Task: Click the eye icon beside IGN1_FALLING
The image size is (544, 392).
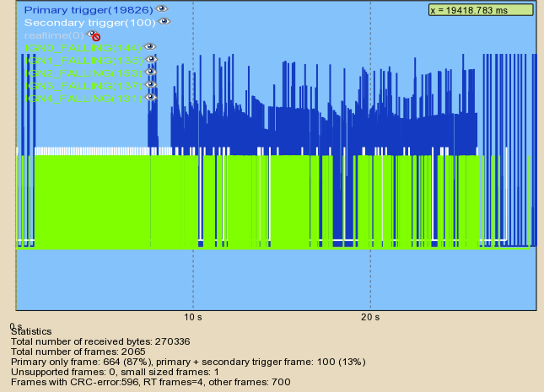Action: point(150,60)
